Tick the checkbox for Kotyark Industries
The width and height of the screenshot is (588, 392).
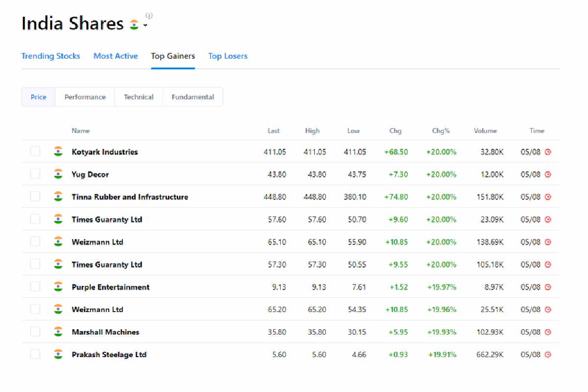click(35, 151)
